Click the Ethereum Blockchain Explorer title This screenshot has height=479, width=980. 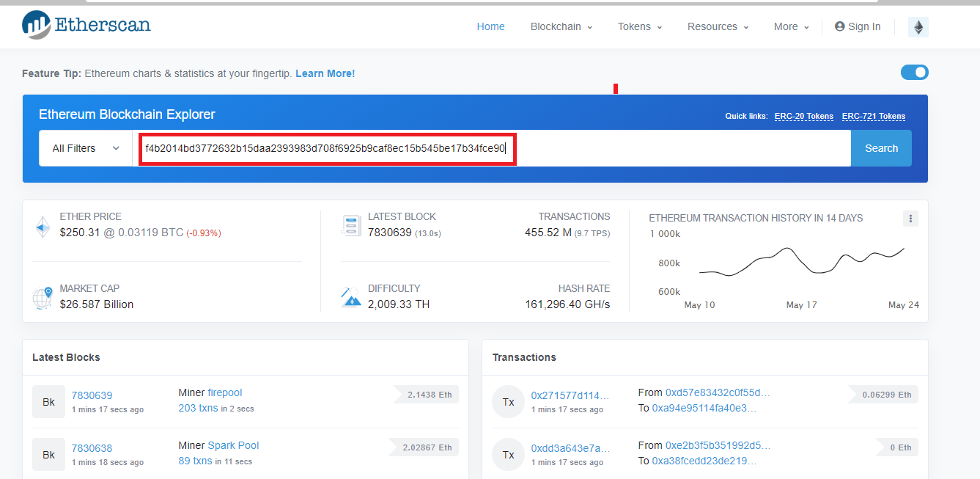pos(127,114)
